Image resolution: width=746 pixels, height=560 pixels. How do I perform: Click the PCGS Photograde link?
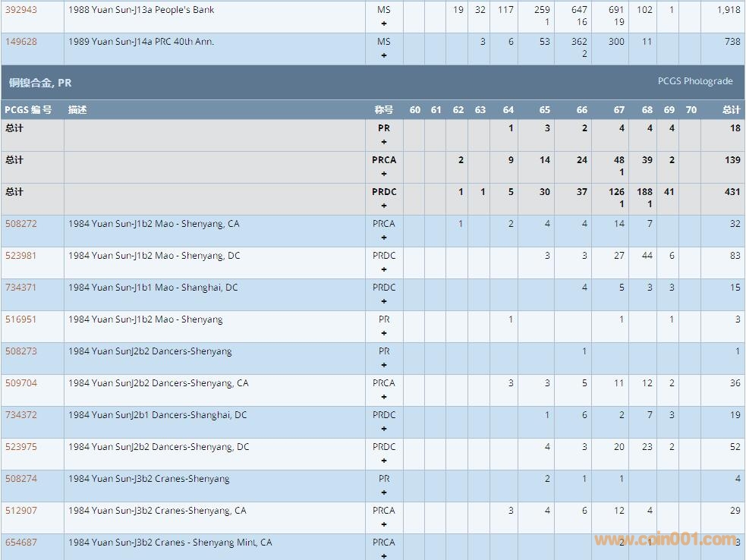click(694, 81)
